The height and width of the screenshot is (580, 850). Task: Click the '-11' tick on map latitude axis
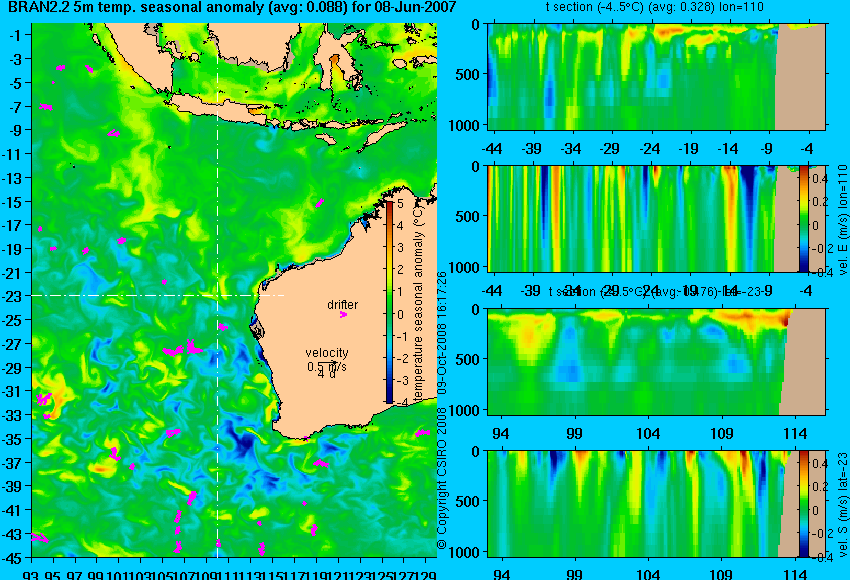pos(14,154)
